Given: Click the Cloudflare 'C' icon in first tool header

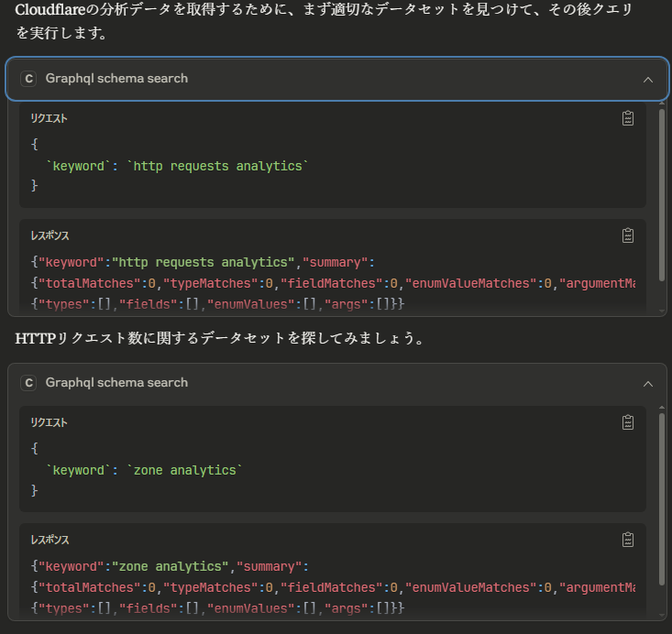Looking at the screenshot, I should (28, 79).
